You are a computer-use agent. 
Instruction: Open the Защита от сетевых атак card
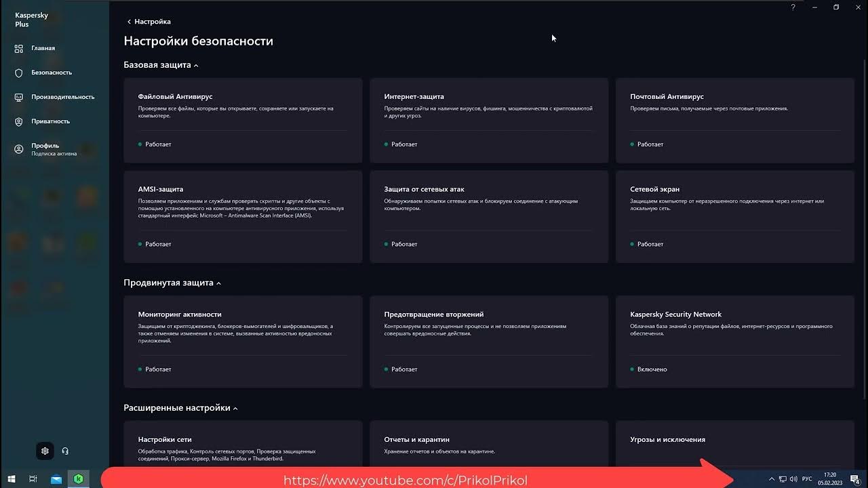[x=489, y=217]
